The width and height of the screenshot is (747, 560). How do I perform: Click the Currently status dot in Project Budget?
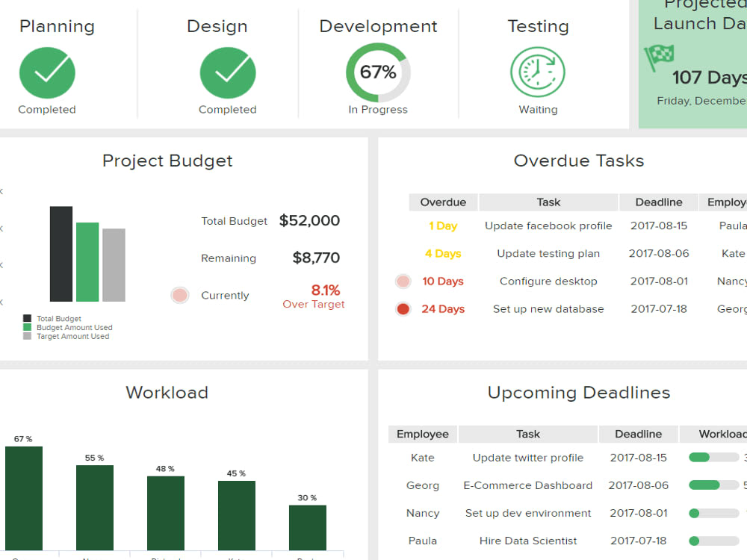[x=180, y=295]
